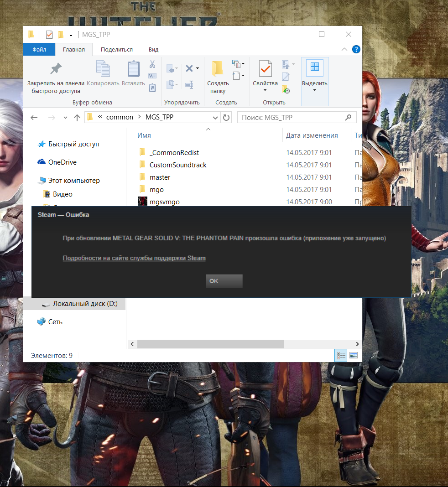
Task: Select Сеть in the navigation pane
Action: pos(55,322)
